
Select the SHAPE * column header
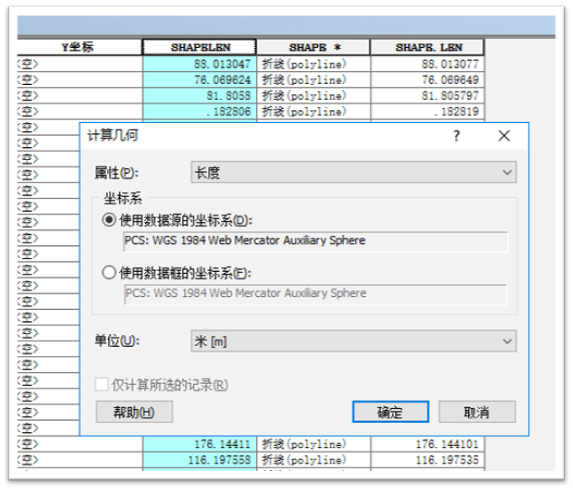(x=314, y=47)
